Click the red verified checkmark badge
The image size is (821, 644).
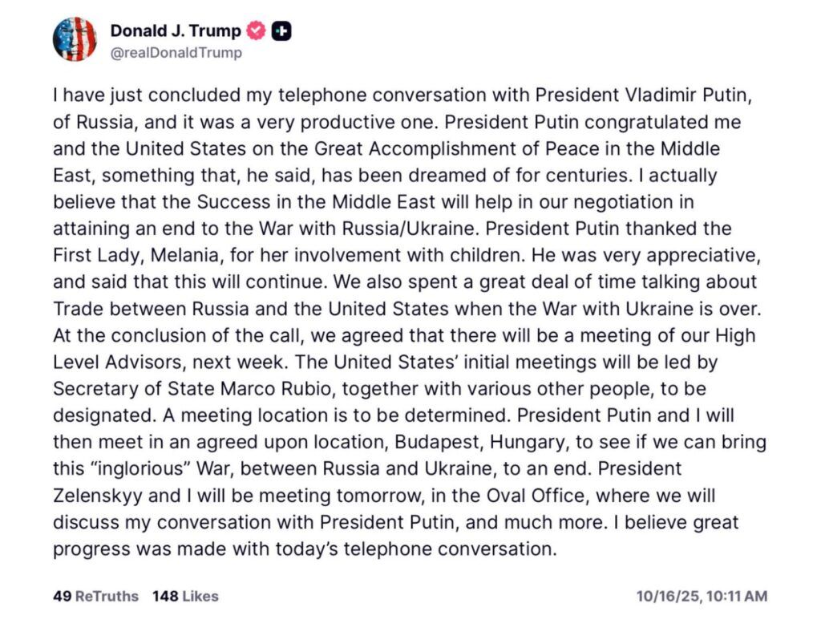click(256, 31)
